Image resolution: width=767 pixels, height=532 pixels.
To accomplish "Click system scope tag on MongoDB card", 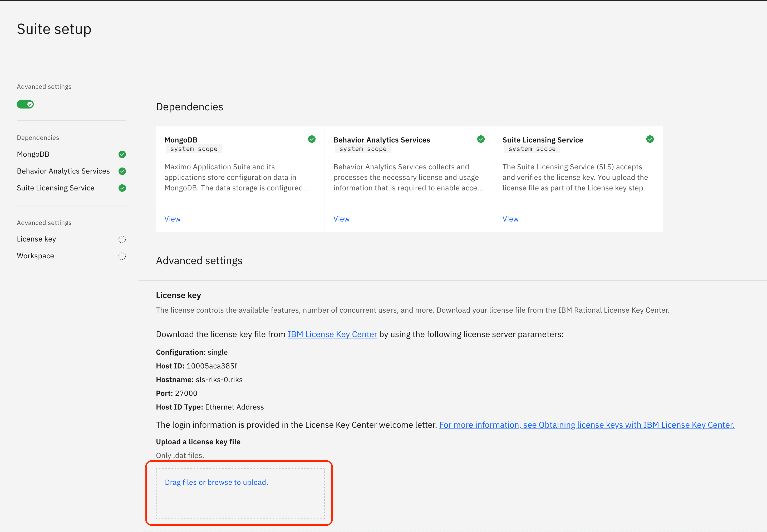I will (194, 149).
